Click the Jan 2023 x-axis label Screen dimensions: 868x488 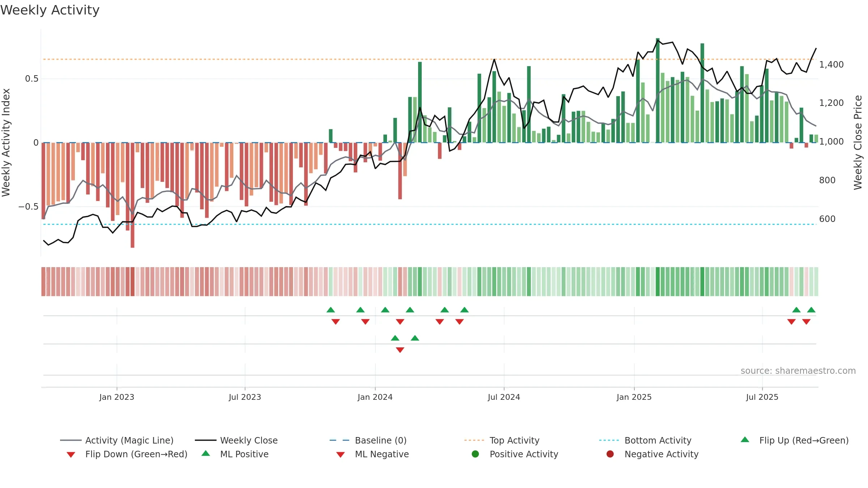tap(117, 397)
